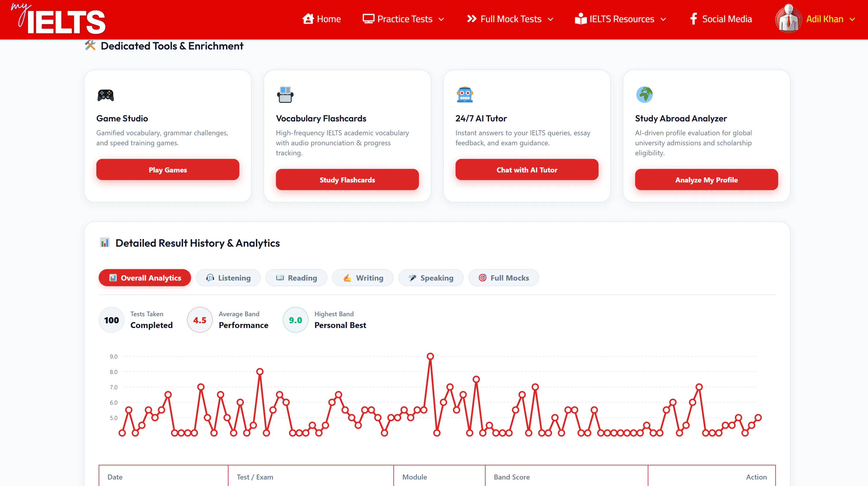Click the 9.0 Highest Band stat circle
The height and width of the screenshot is (486, 868).
tap(296, 320)
